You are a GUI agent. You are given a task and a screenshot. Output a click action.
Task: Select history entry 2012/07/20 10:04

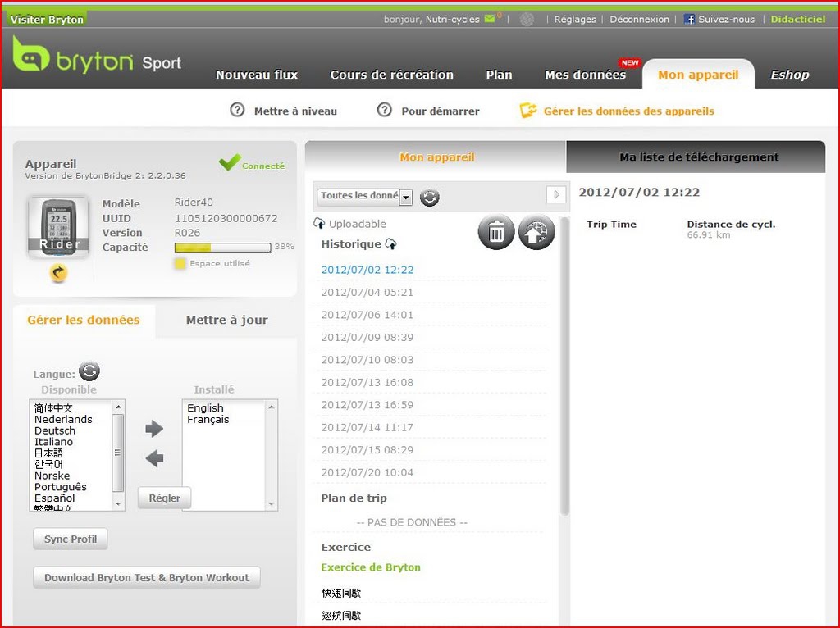click(367, 472)
